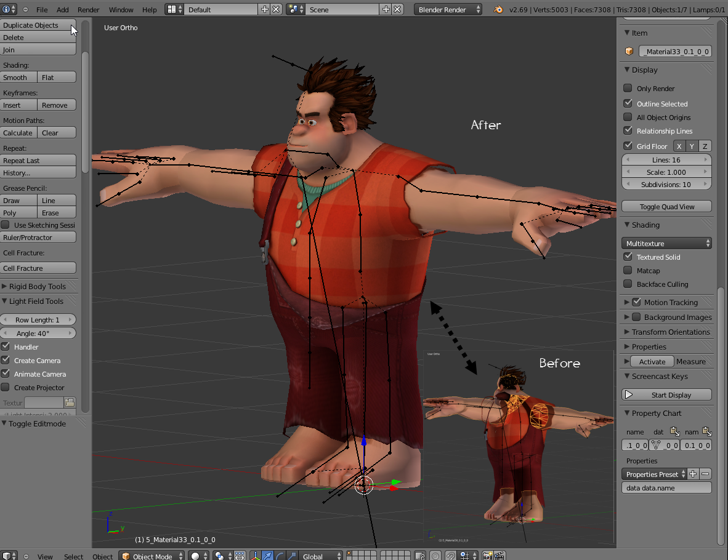Expand the Rigid Body Tools panel
Viewport: 728px width, 560px height.
coord(38,286)
